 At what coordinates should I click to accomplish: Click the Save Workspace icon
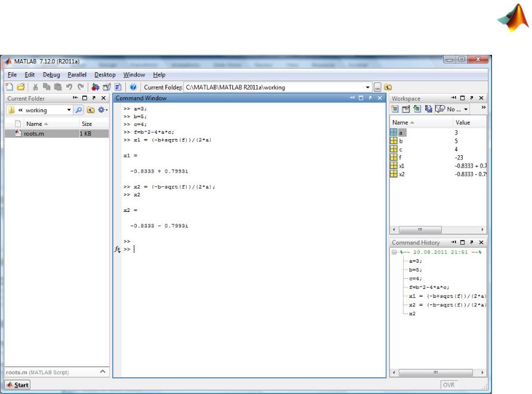(429, 109)
